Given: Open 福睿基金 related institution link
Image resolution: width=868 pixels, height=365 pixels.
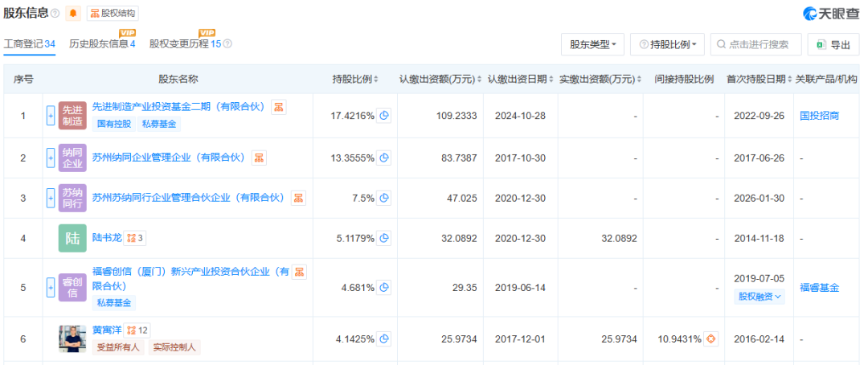Looking at the screenshot, I should pyautogui.click(x=819, y=288).
